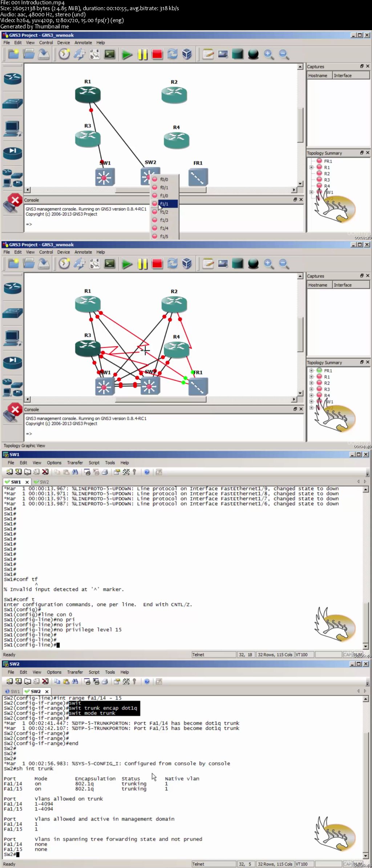Expand R2 node in red-links window Topology Summary
This screenshot has width=372, height=868.
[311, 383]
